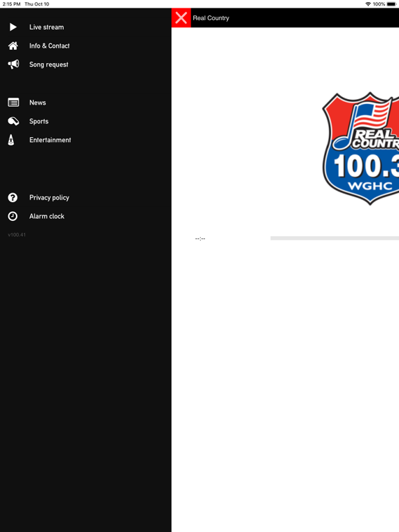Tap the 2:15 PM clock in status bar
This screenshot has height=532, width=399.
point(12,4)
